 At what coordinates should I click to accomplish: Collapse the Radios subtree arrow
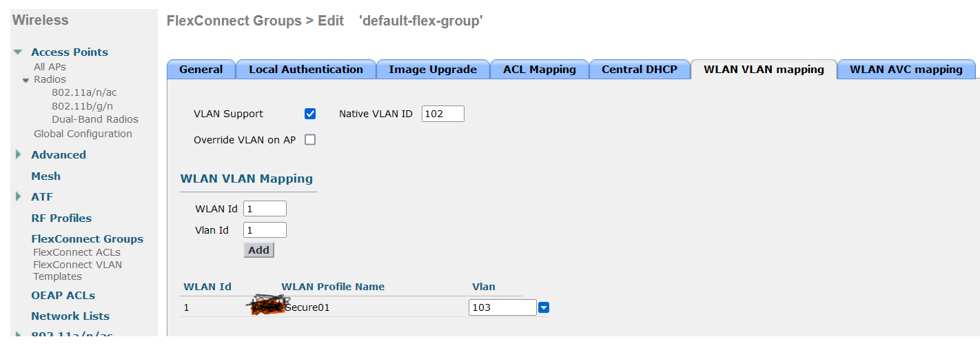click(x=25, y=80)
